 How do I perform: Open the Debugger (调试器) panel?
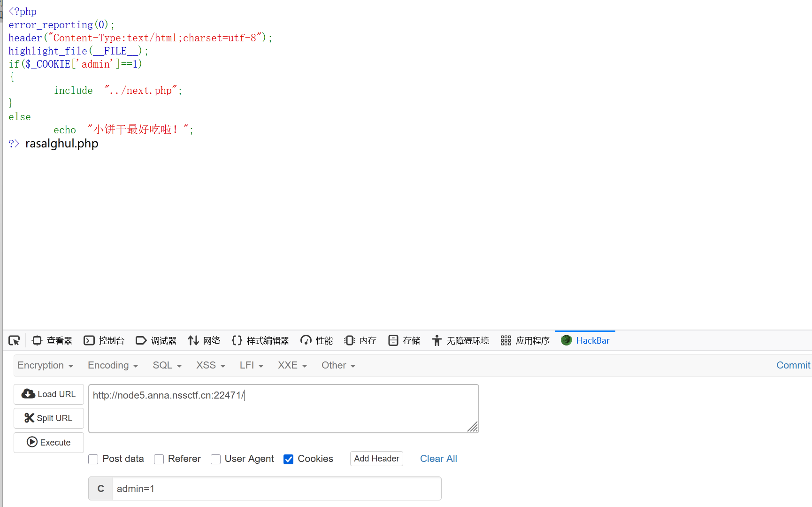pos(156,340)
